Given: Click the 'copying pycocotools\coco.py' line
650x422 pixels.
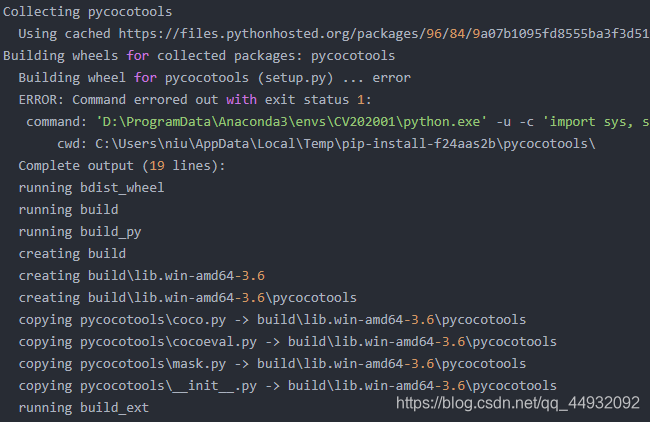Looking at the screenshot, I should coord(272,319).
